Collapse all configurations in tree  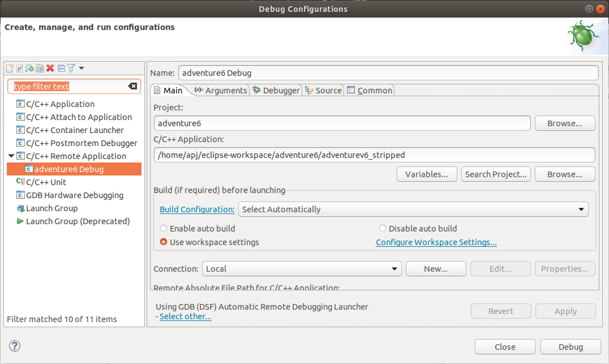(x=61, y=68)
